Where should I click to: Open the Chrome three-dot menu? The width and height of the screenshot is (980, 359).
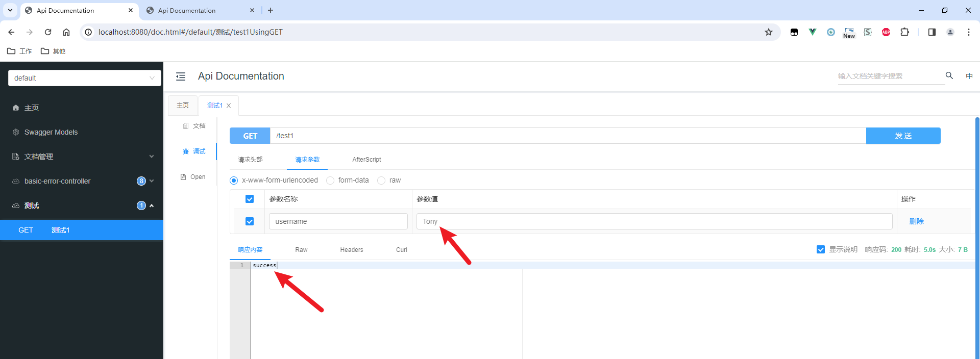point(969,32)
